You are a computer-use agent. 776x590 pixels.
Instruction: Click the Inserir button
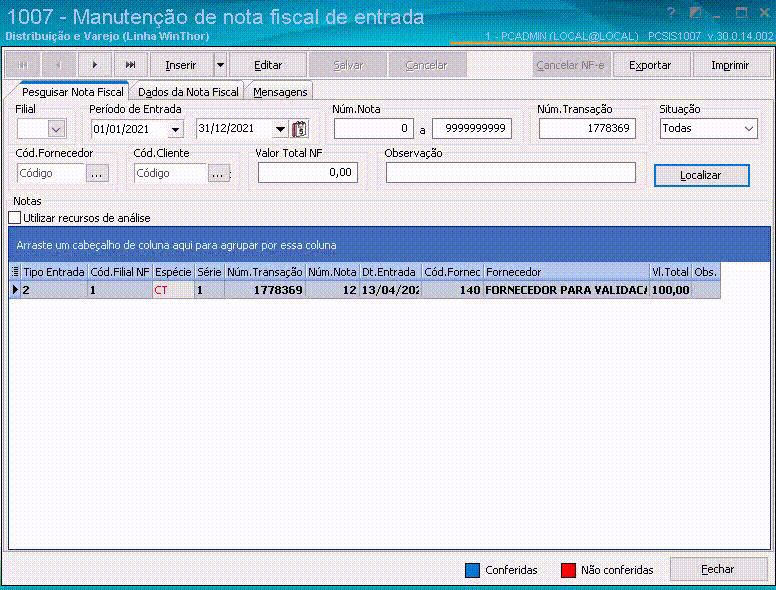pos(181,65)
